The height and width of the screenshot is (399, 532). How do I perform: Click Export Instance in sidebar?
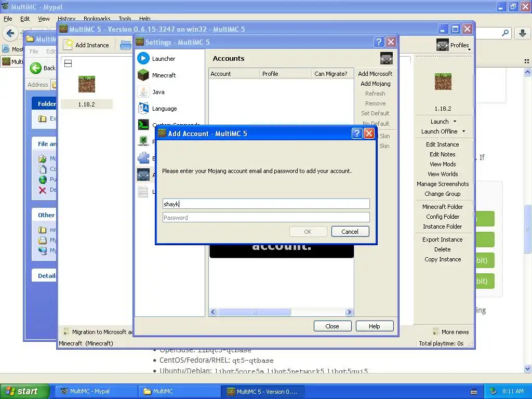pos(443,239)
